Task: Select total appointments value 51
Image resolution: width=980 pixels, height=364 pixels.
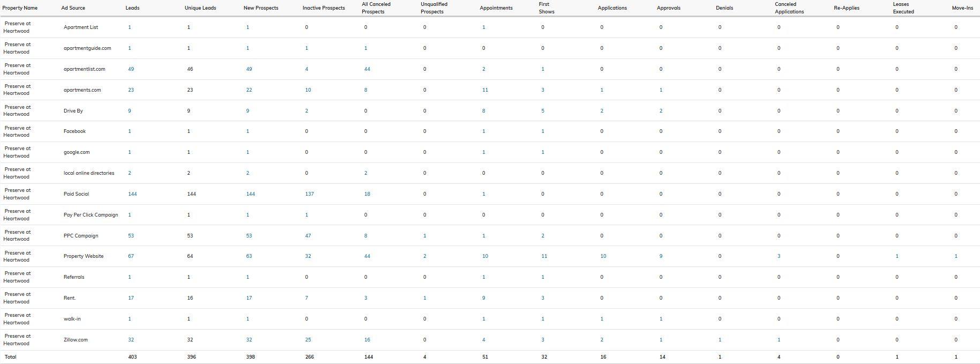Action: tap(485, 357)
